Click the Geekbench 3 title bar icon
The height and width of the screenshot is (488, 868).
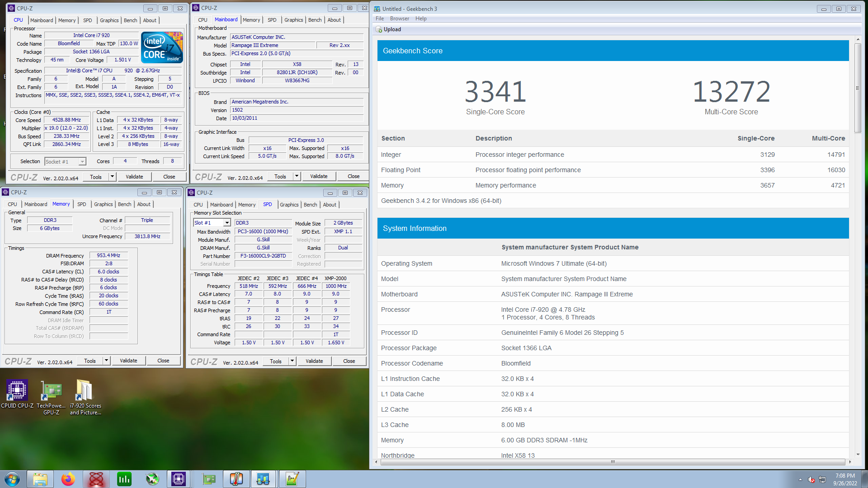377,9
